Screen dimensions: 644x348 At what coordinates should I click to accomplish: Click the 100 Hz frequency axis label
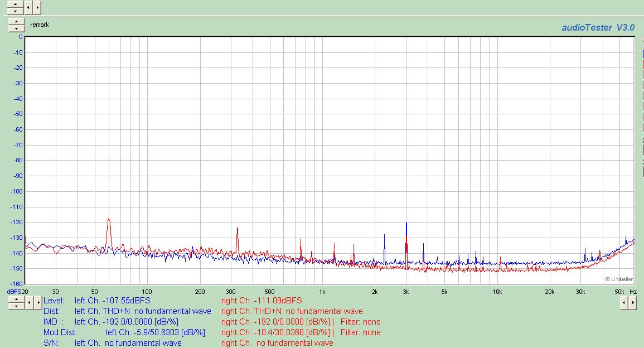click(147, 292)
